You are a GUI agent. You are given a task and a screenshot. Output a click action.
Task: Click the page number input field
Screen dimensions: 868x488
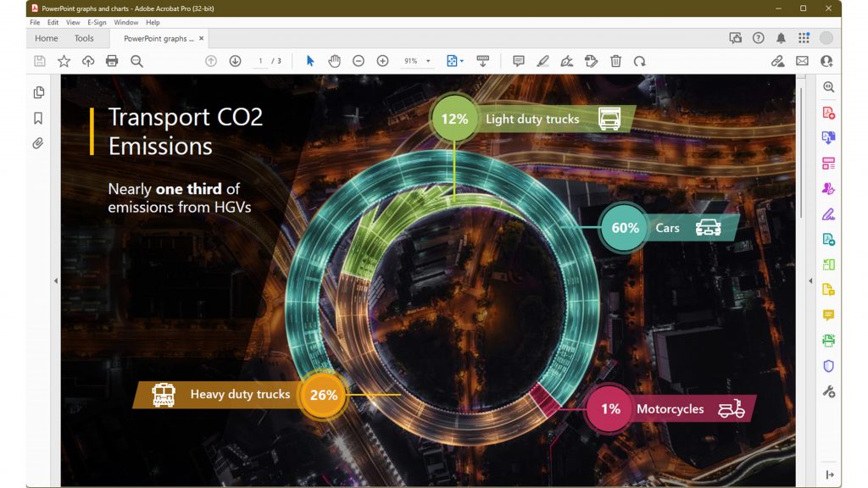click(260, 60)
